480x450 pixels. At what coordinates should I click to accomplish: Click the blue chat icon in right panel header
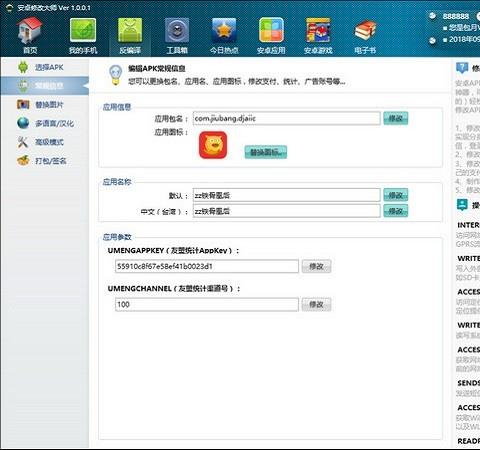(x=462, y=68)
